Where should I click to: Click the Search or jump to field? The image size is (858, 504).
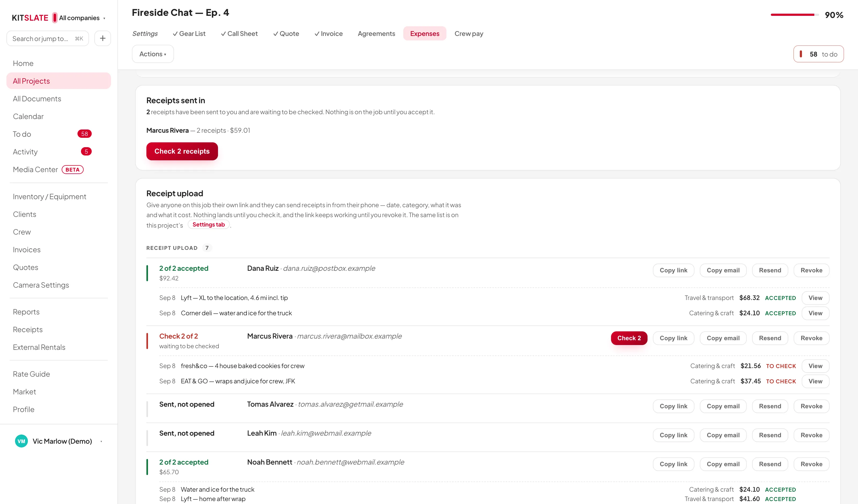48,39
